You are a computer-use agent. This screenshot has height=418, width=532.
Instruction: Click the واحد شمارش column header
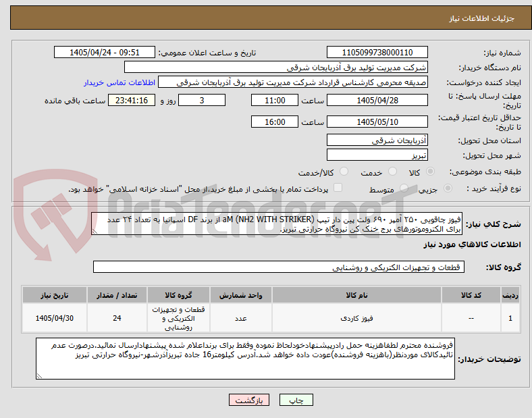click(240, 295)
